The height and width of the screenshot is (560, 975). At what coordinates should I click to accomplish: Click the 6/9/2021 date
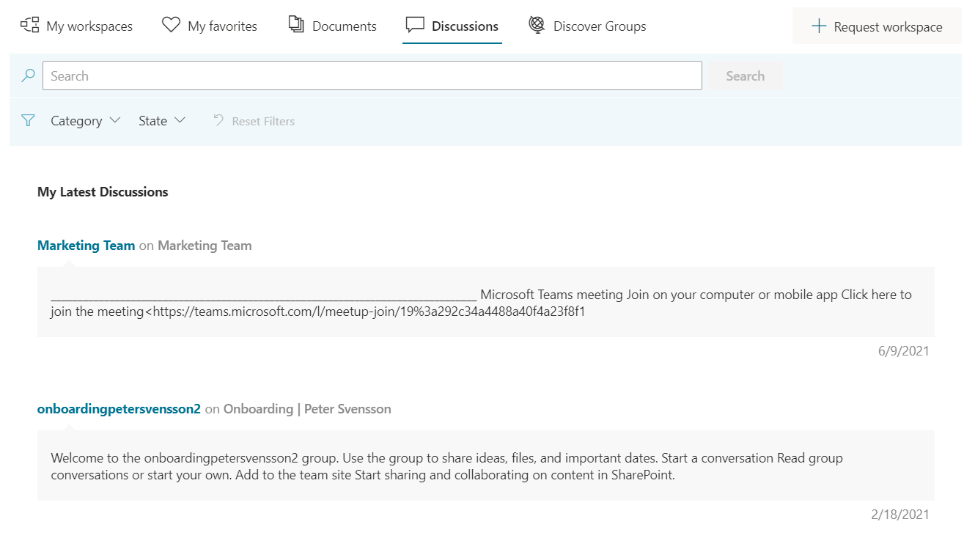pyautogui.click(x=903, y=351)
